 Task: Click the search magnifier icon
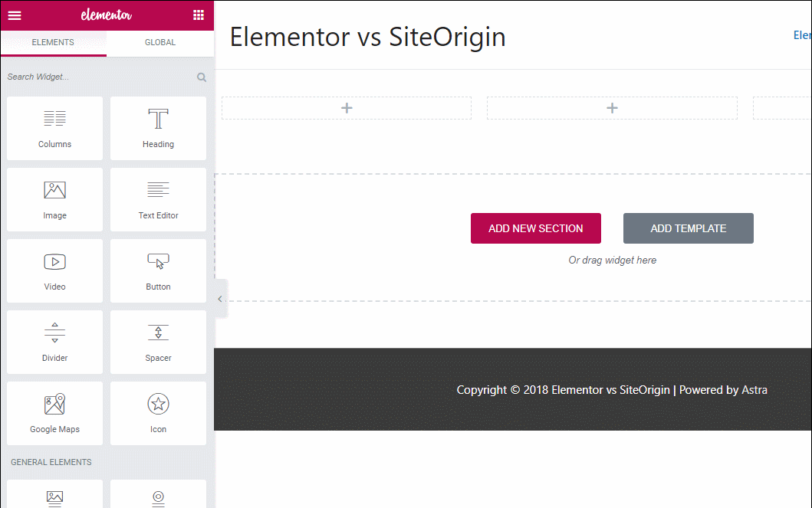202,77
